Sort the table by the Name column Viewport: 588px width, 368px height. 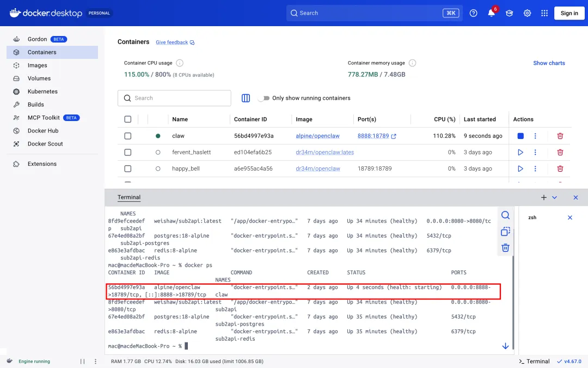180,119
